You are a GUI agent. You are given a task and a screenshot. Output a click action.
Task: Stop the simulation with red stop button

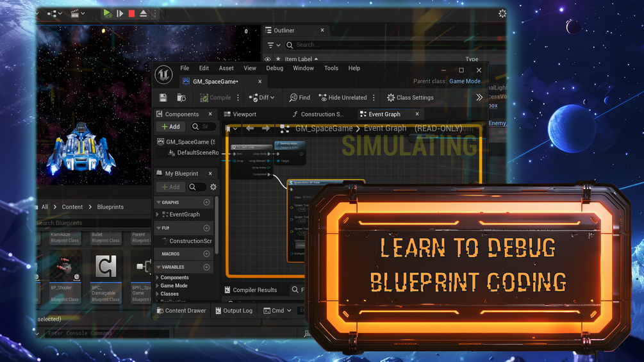pyautogui.click(x=131, y=13)
